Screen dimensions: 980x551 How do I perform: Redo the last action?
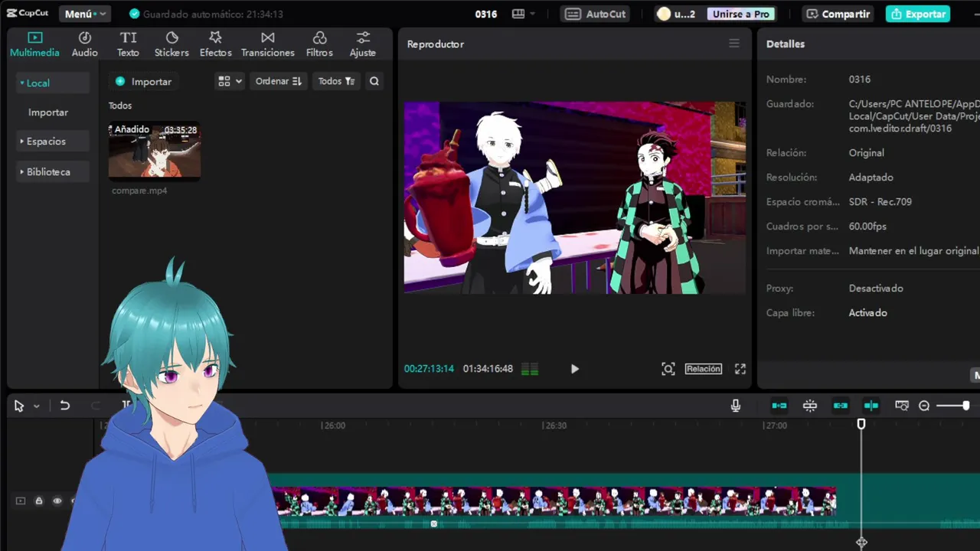tap(96, 406)
